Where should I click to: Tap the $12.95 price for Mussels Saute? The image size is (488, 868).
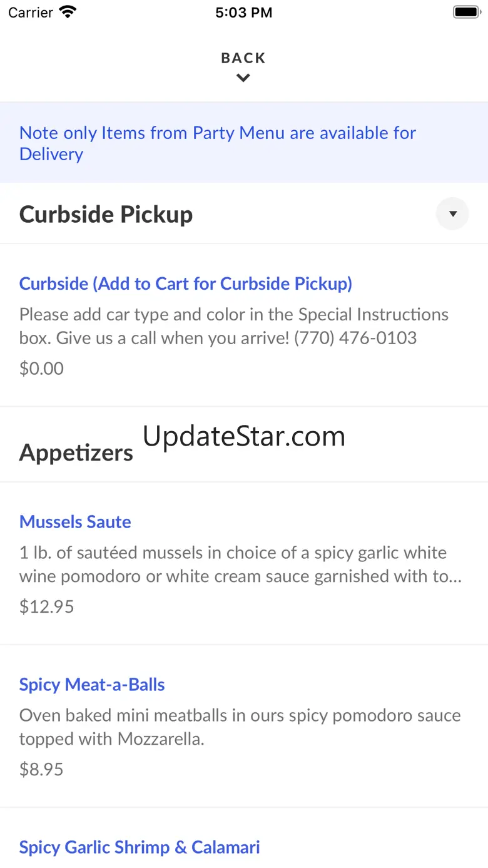pos(46,606)
